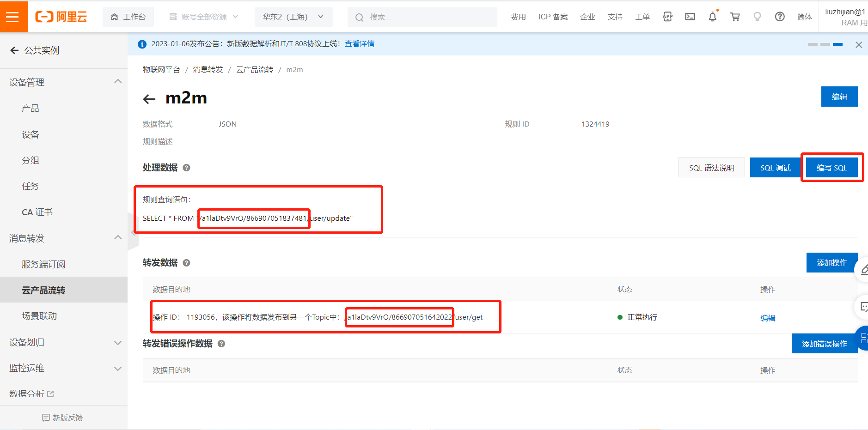Open the app download icon in header

point(667,17)
